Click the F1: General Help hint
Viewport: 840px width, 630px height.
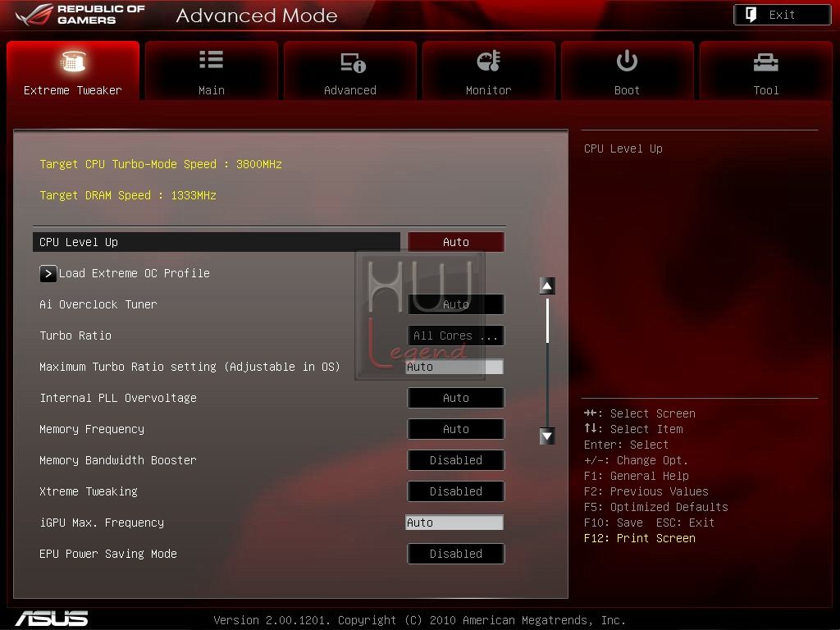pyautogui.click(x=637, y=476)
